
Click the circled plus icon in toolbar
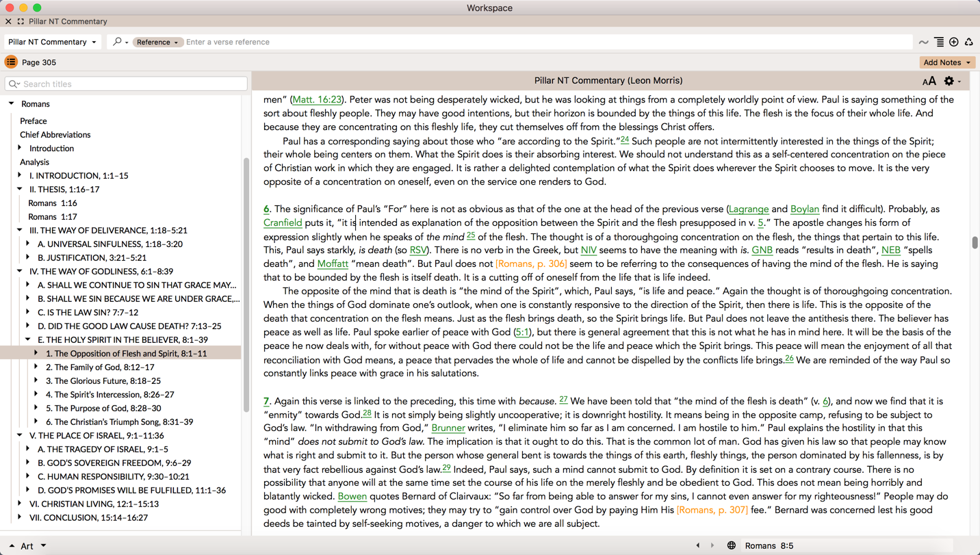point(954,42)
